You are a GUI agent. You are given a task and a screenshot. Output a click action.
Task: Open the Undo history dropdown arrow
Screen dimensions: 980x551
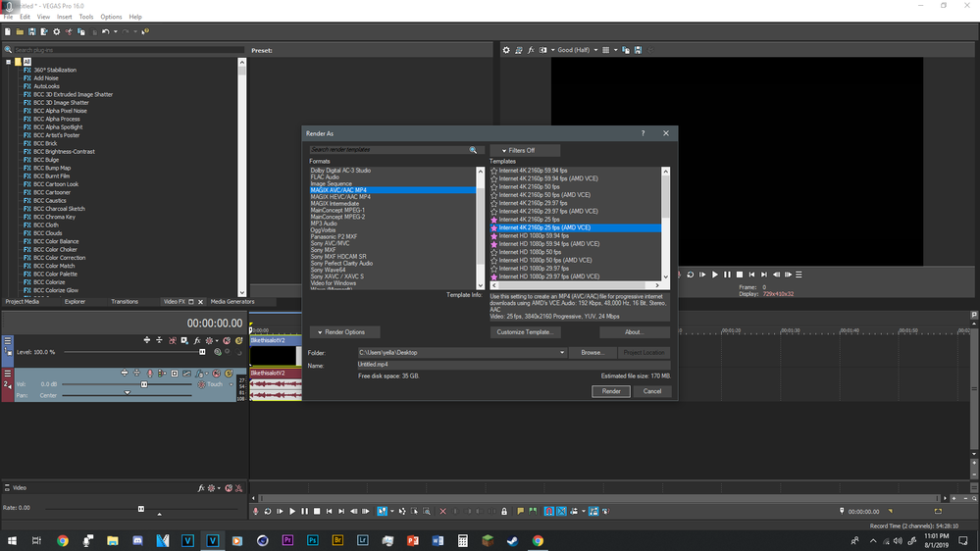pos(116,31)
